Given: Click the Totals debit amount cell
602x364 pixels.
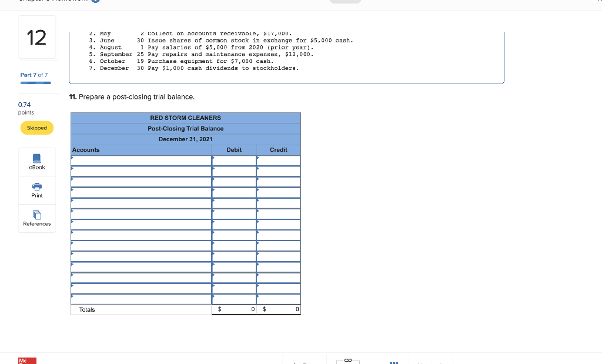Looking at the screenshot, I should 234,309.
